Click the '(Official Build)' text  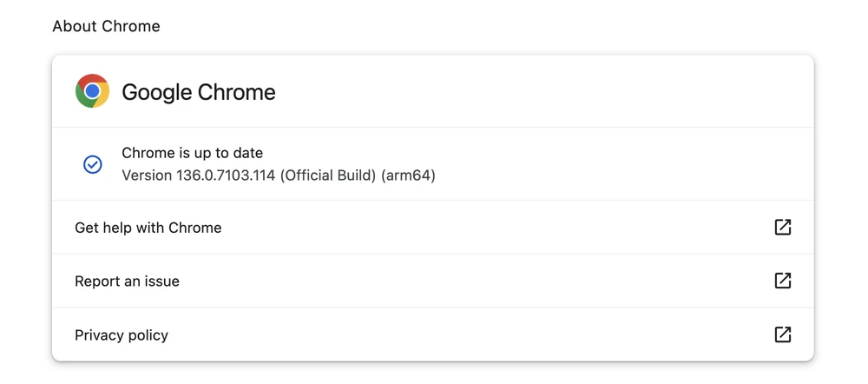pos(328,175)
